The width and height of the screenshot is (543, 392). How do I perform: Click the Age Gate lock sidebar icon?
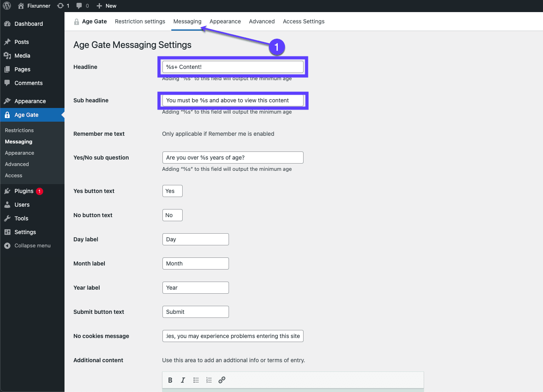coord(7,115)
